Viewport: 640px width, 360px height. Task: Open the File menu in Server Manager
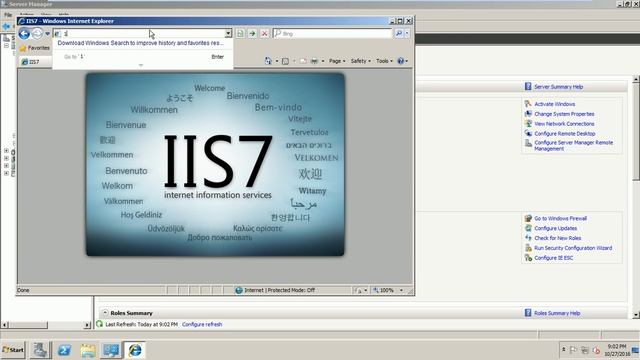coord(8,15)
